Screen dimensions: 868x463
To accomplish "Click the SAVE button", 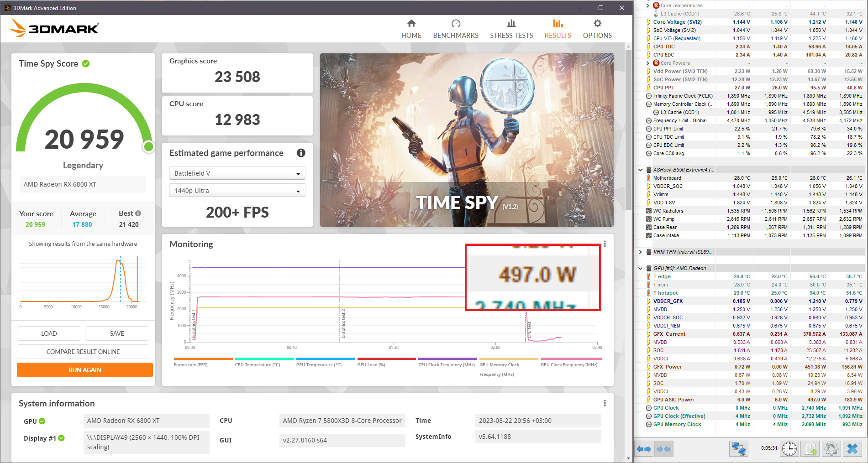I will [x=117, y=333].
